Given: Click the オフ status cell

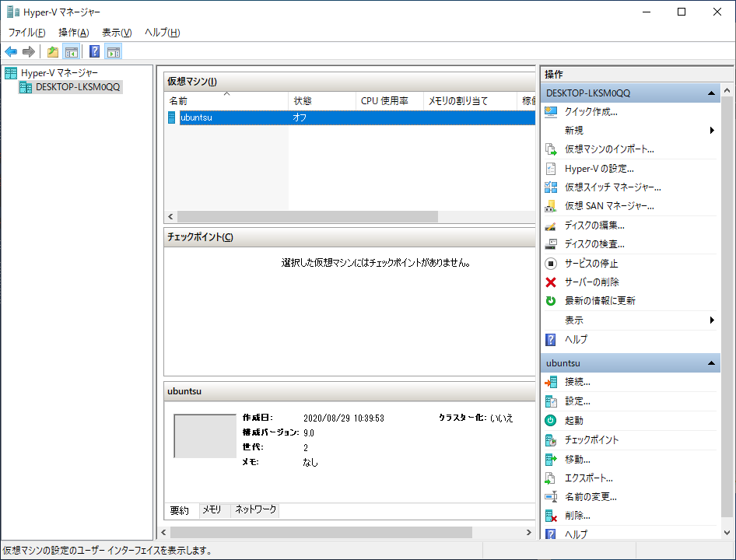Looking at the screenshot, I should (x=300, y=117).
